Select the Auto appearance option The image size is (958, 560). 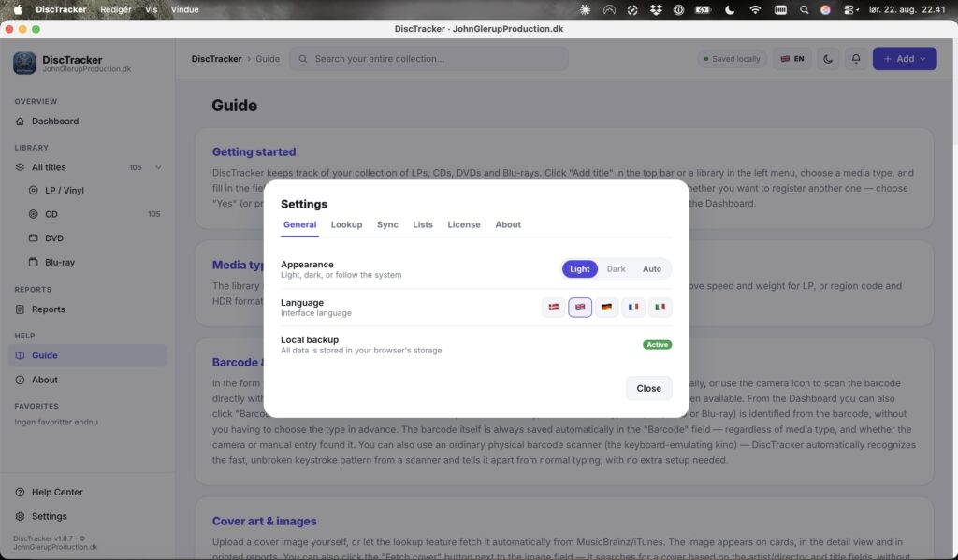point(652,269)
